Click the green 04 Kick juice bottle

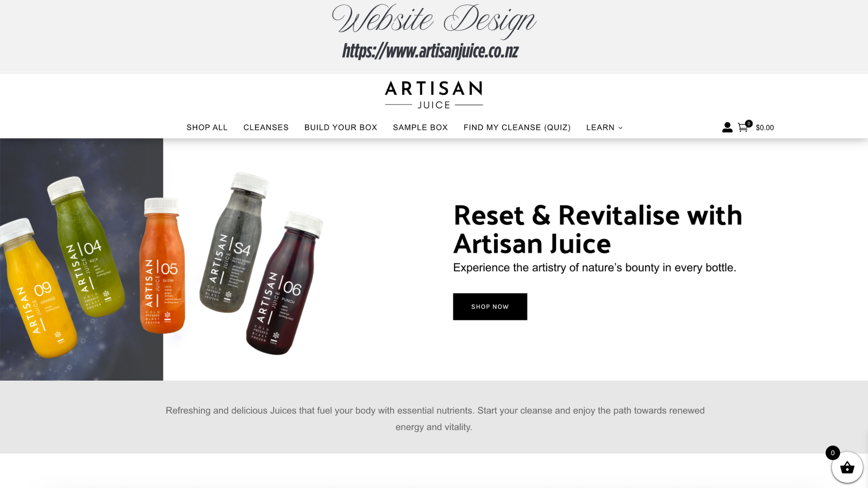pyautogui.click(x=86, y=246)
